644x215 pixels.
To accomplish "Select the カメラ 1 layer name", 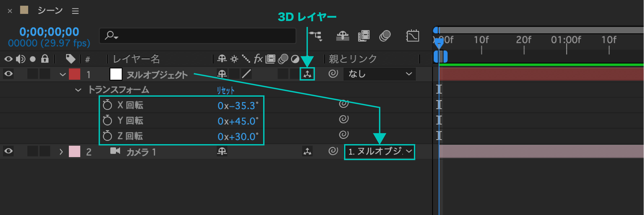I will coord(141,152).
